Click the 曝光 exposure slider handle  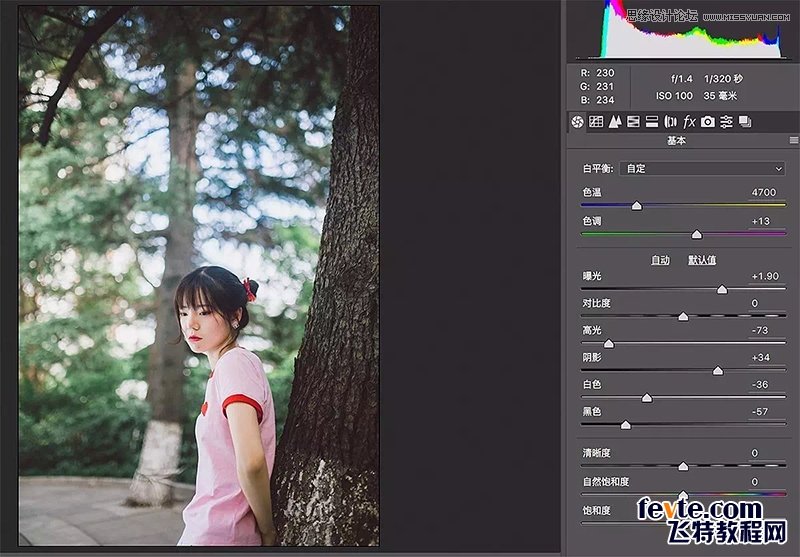point(722,290)
